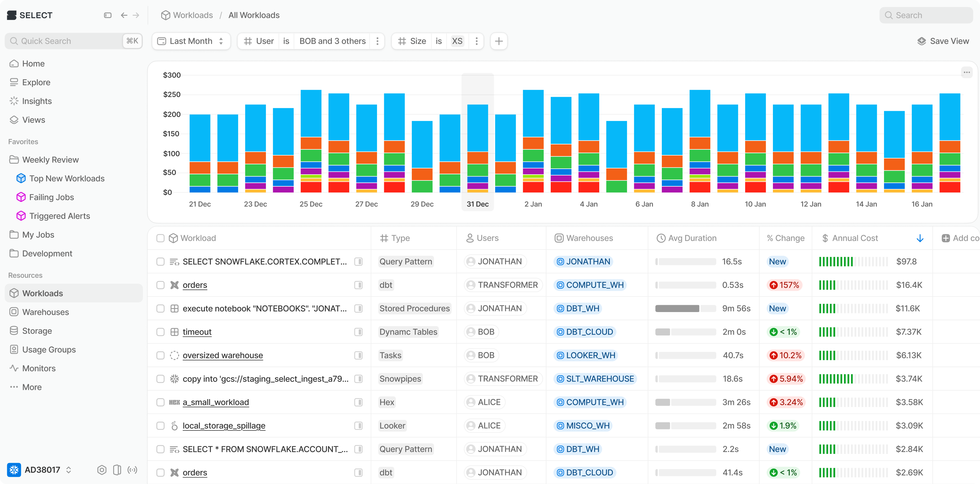Image resolution: width=980 pixels, height=484 pixels.
Task: Tick the oversized warehouse row checkbox
Action: point(160,355)
